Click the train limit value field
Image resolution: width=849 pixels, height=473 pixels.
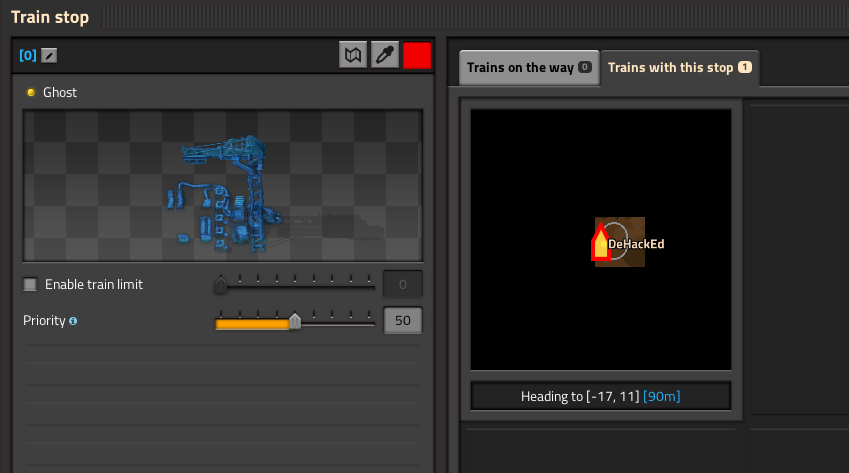(x=403, y=284)
